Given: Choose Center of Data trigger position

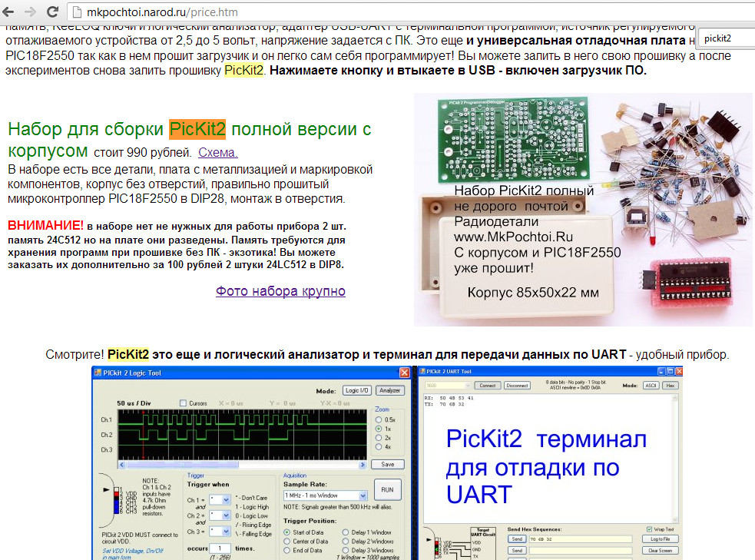Looking at the screenshot, I should click(288, 541).
